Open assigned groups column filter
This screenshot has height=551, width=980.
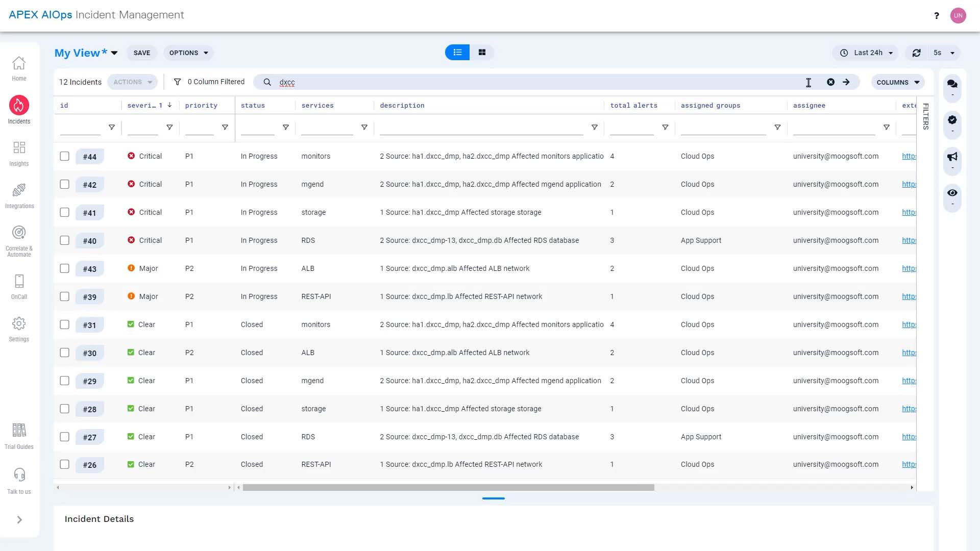(x=777, y=128)
